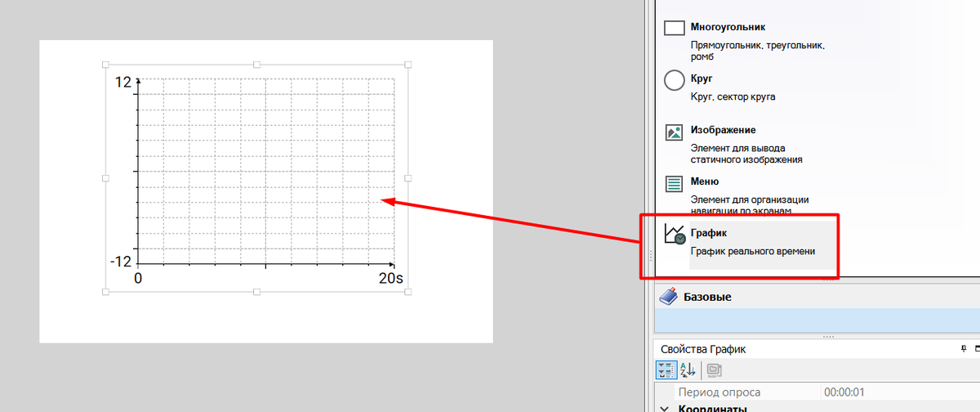The height and width of the screenshot is (412, 980).
Task: Click the top-center handle of chart
Action: pyautogui.click(x=256, y=65)
